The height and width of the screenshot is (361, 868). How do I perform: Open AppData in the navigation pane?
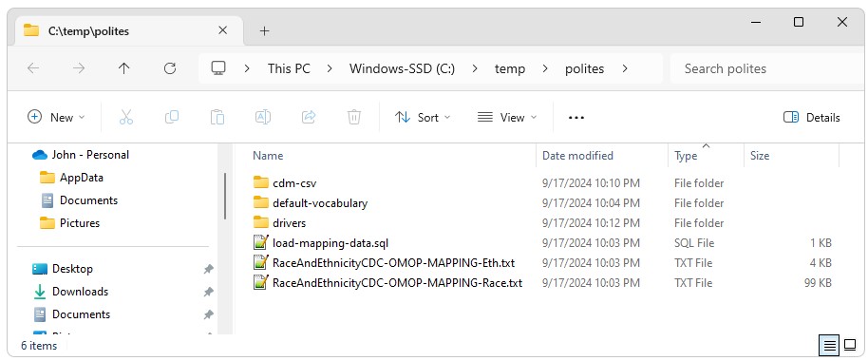pos(82,178)
